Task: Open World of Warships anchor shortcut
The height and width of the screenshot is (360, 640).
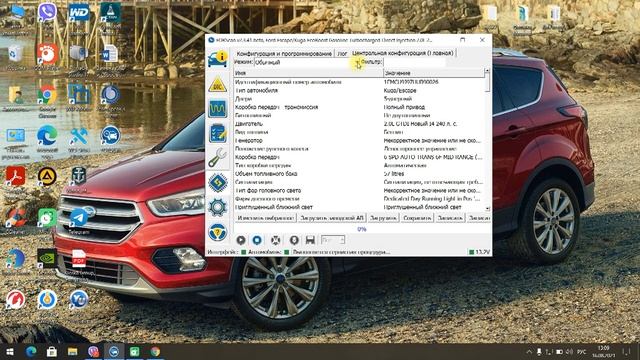Action: (x=78, y=176)
